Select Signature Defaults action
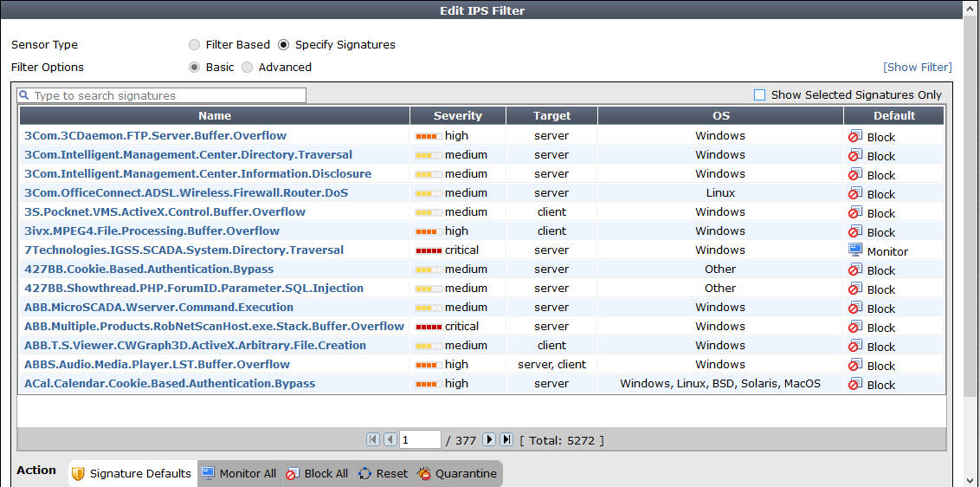Viewport: 980px width, 487px height. tap(132, 474)
